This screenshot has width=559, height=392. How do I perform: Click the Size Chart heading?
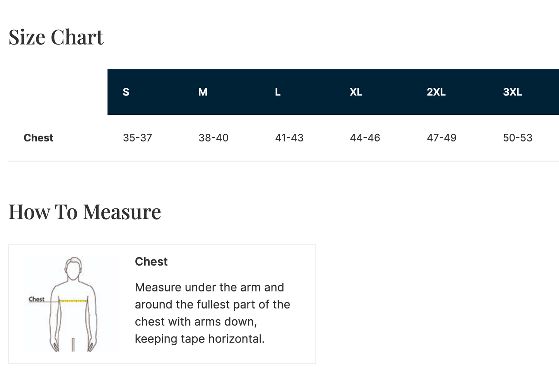click(x=56, y=37)
